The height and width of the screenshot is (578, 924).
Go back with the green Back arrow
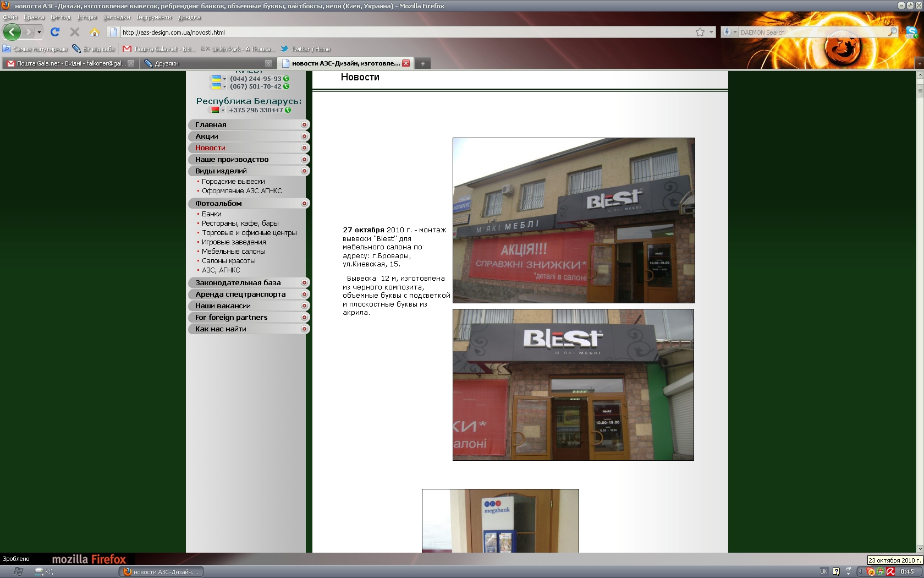coord(12,32)
